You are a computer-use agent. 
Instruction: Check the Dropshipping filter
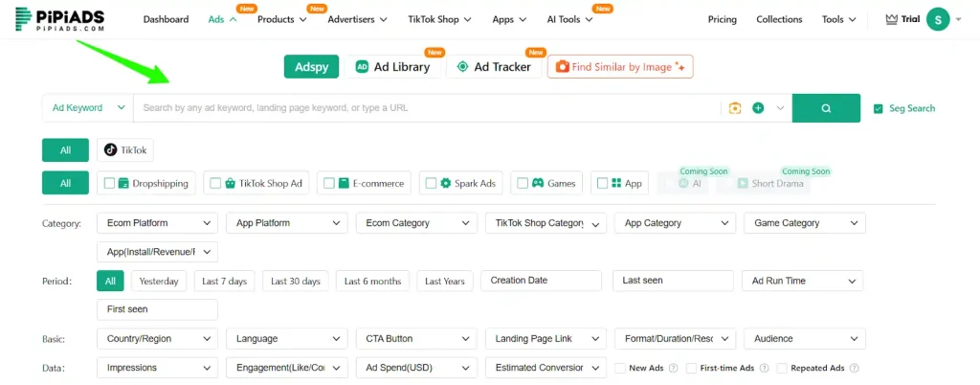coord(109,183)
